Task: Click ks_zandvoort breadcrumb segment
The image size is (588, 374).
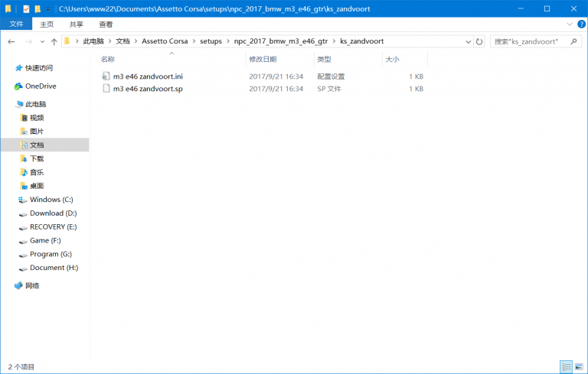Action: (x=362, y=41)
